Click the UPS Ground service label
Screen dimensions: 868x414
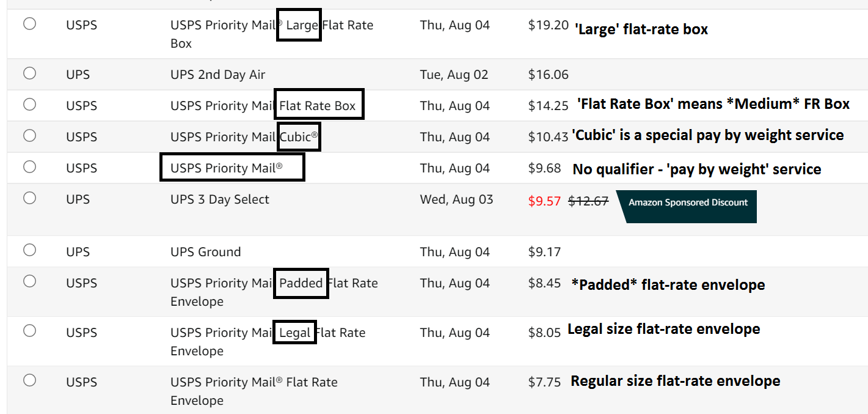[x=206, y=252]
